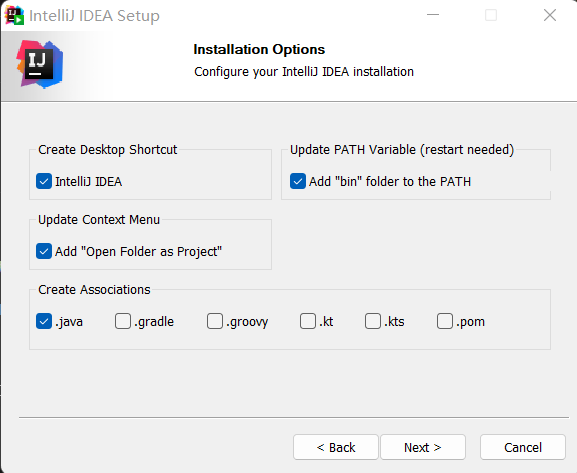
Task: Close the setup window
Action: pyautogui.click(x=550, y=15)
